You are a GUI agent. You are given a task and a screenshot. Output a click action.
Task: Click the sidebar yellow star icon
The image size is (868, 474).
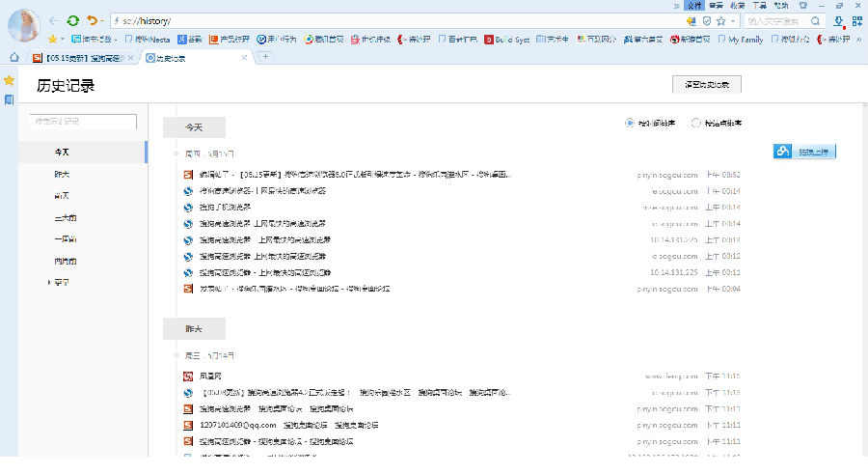[x=9, y=81]
